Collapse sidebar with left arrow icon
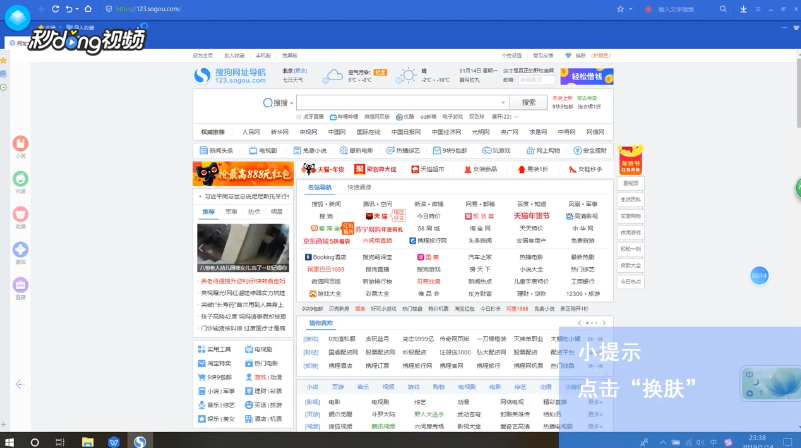The height and width of the screenshot is (448, 801). click(20, 384)
